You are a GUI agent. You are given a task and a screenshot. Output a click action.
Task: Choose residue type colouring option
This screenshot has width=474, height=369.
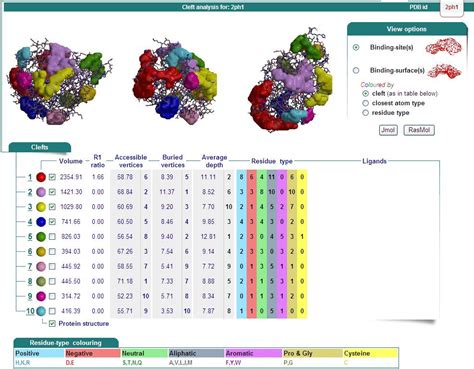tap(365, 113)
